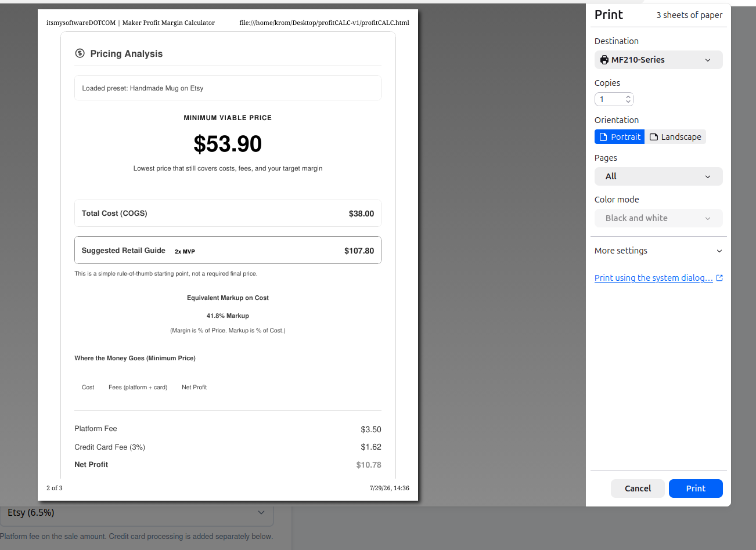Click the $1.62 credit card fee value
The image size is (756, 550).
click(x=371, y=447)
